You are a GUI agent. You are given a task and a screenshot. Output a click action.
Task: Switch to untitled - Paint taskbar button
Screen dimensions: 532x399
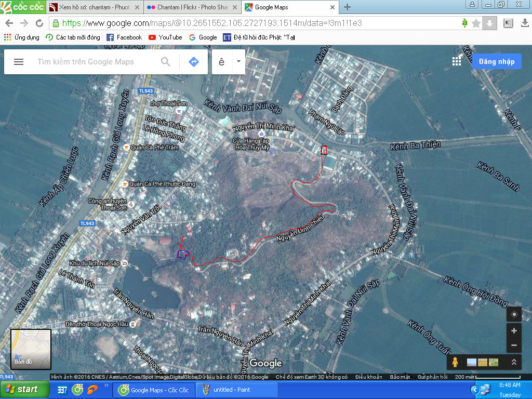click(x=237, y=390)
